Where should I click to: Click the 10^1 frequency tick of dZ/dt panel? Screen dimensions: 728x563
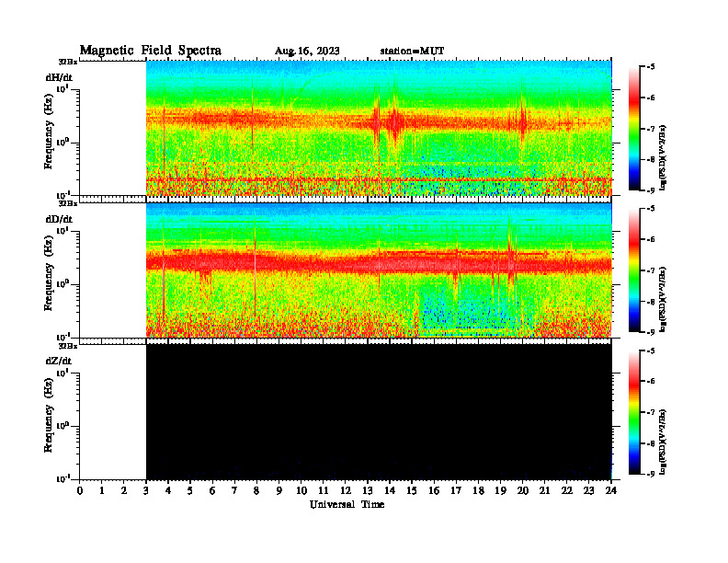point(63,373)
